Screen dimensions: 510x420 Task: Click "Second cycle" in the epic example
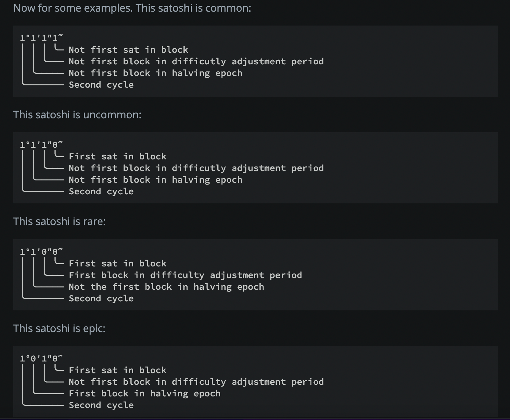pyautogui.click(x=101, y=405)
